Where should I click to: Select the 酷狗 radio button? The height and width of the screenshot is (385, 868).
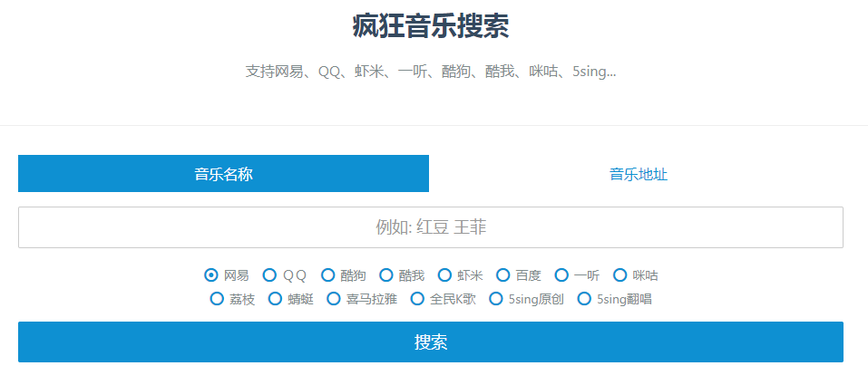click(328, 274)
